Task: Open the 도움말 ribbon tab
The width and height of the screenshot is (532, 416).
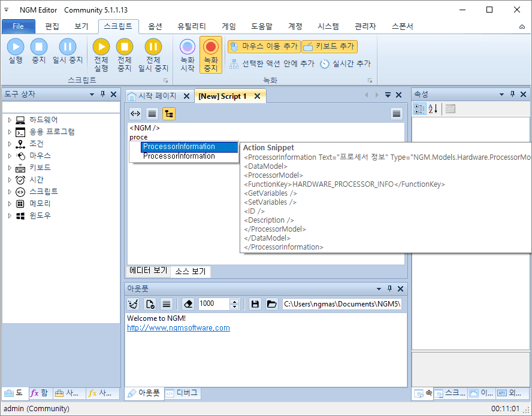Action: [x=262, y=26]
